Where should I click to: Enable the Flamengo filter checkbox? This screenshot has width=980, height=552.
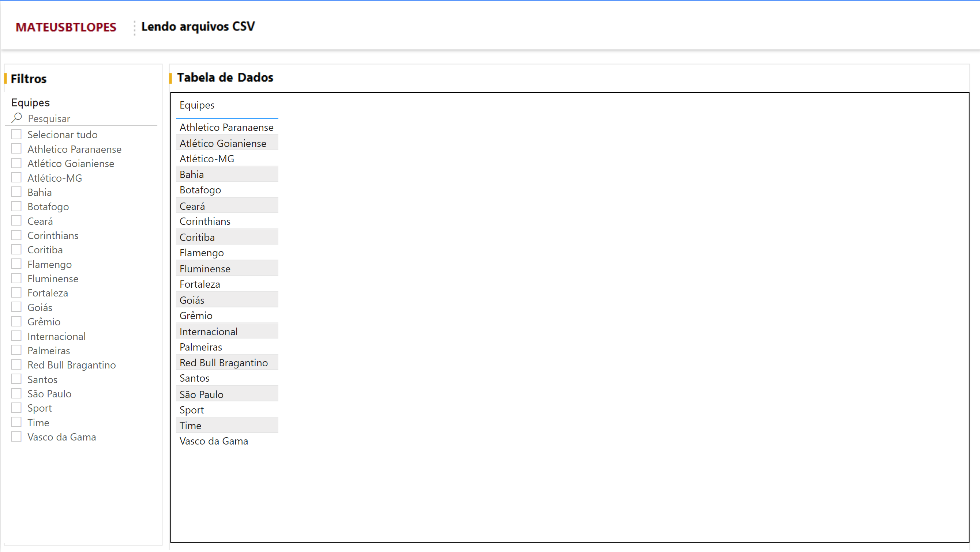[16, 264]
